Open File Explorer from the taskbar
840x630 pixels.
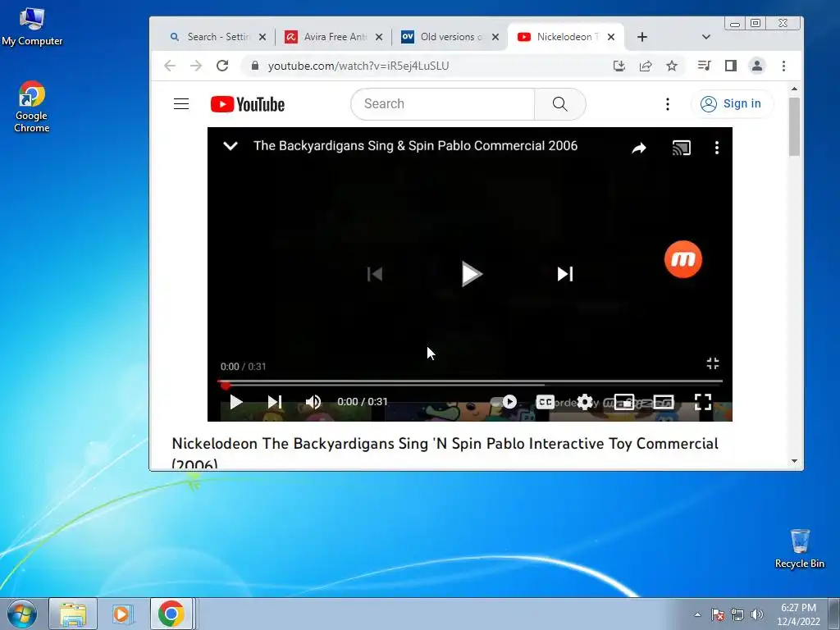[x=73, y=614]
